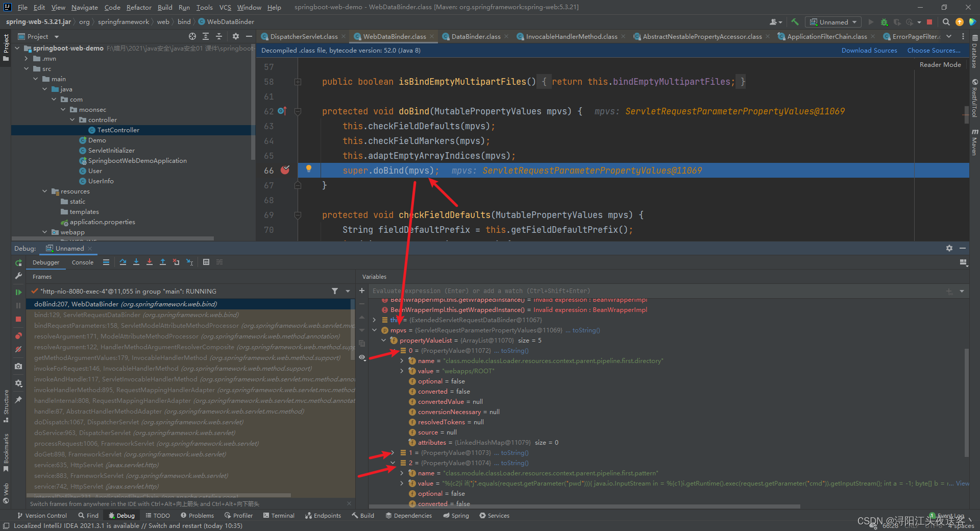Click Collapse All icon in Project panel
The image size is (980, 531).
218,36
